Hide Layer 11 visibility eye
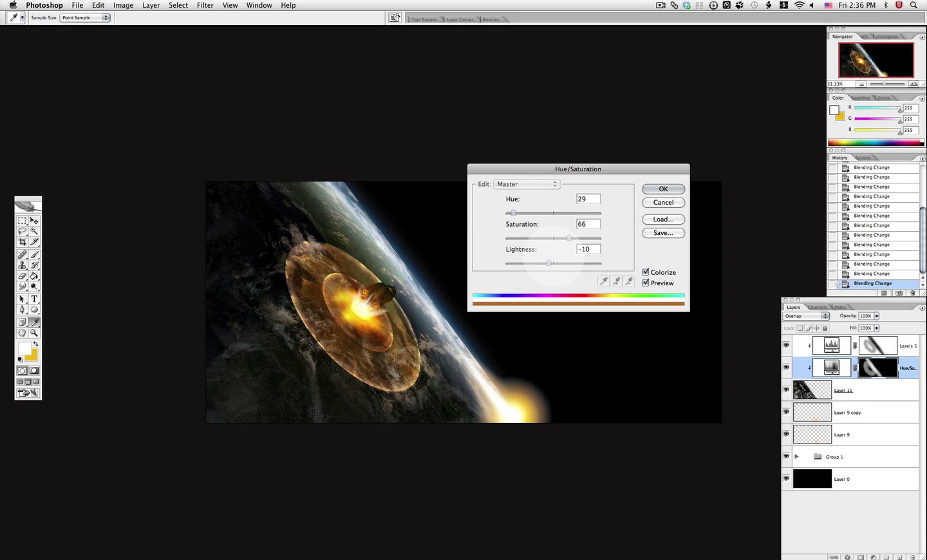This screenshot has width=927, height=560. (786, 389)
